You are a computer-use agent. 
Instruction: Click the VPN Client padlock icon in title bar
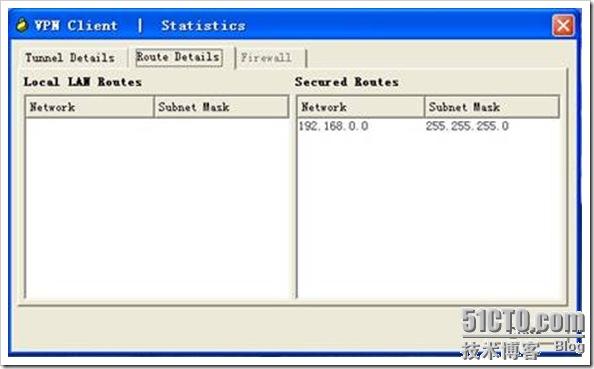click(22, 25)
